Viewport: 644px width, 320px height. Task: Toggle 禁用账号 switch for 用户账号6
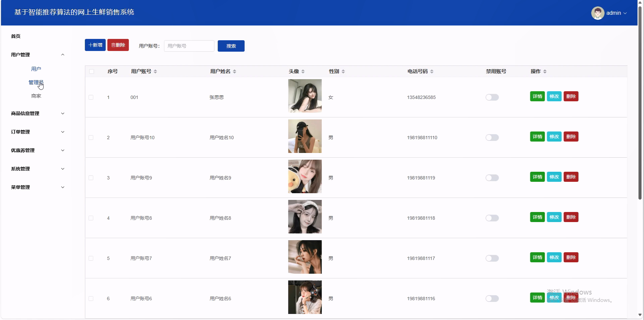[492, 299]
